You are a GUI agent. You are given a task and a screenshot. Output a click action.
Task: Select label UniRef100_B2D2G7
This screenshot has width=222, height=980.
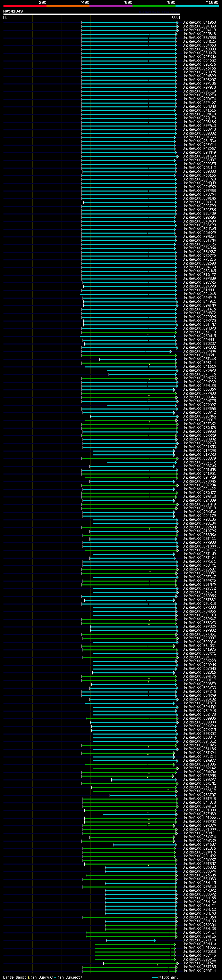(199, 343)
